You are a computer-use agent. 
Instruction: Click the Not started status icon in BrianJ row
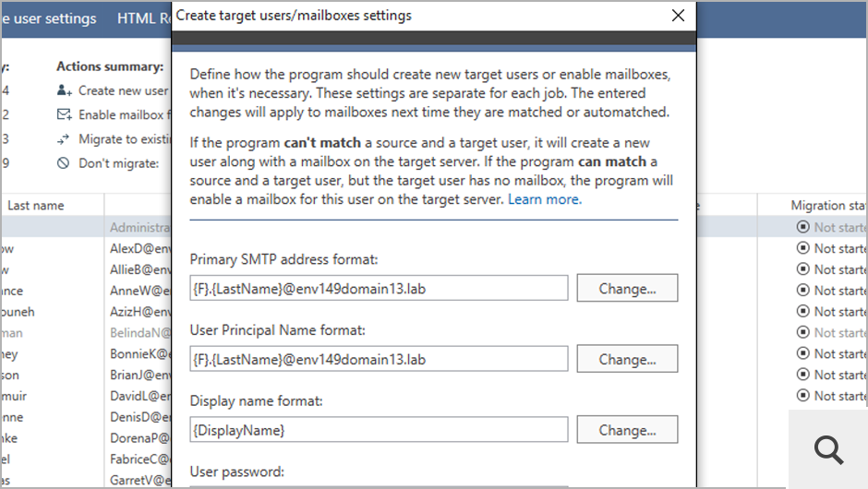802,375
